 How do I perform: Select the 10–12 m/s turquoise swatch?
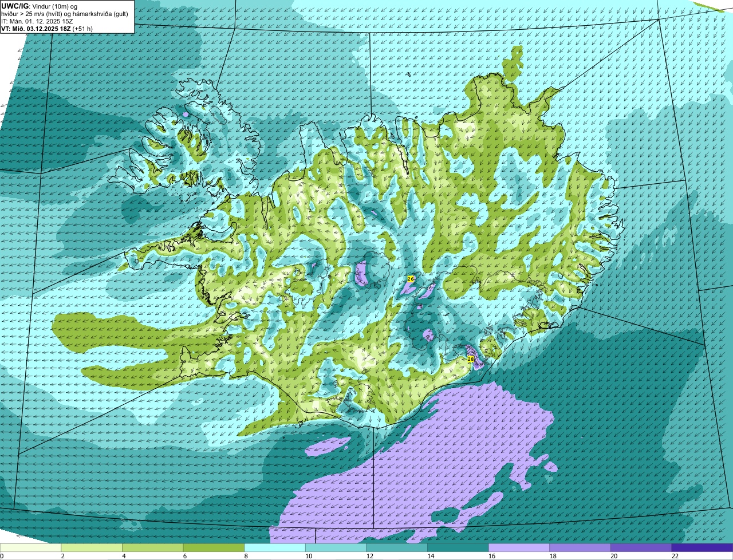pos(336,548)
